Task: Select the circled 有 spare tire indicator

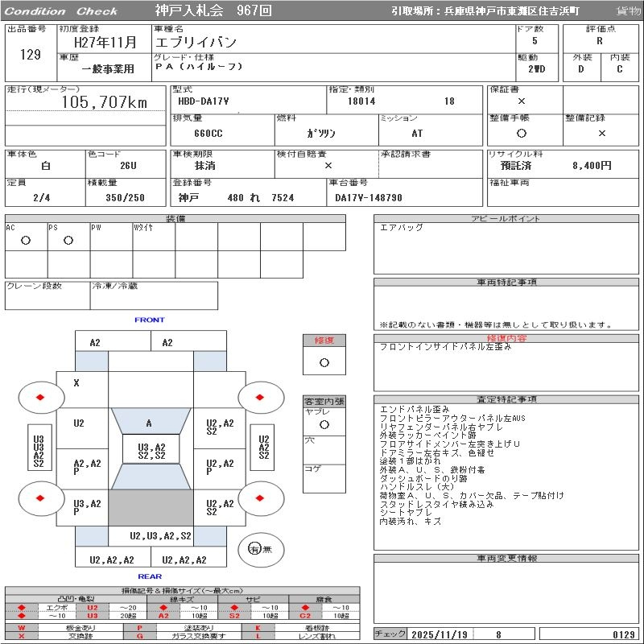Action: click(254, 549)
